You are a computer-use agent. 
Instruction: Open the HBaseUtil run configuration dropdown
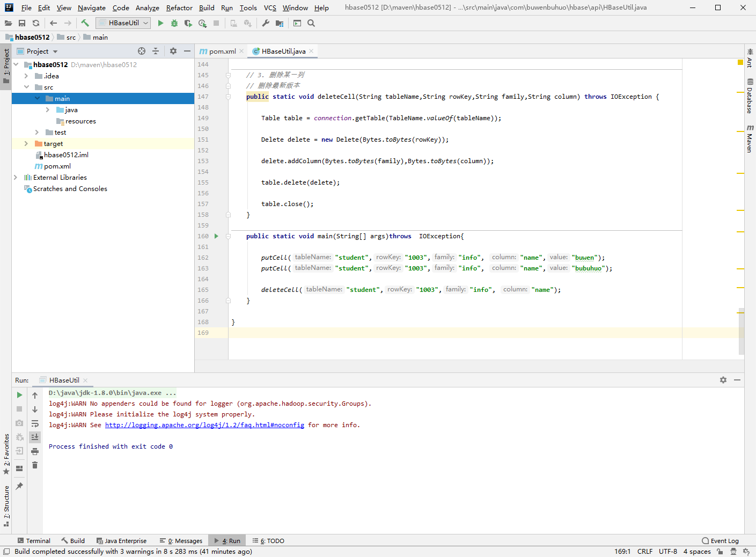[123, 23]
